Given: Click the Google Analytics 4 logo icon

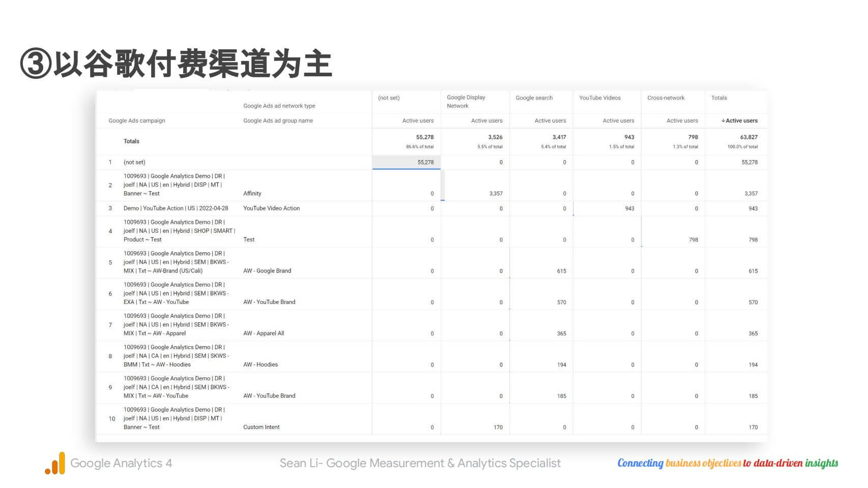Looking at the screenshot, I should tap(55, 463).
